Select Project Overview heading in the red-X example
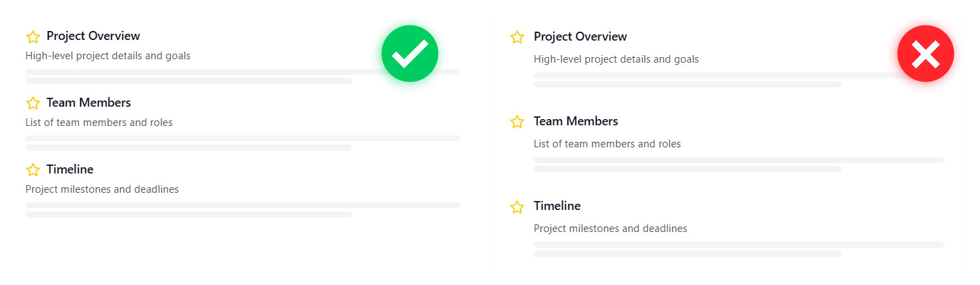 click(580, 36)
